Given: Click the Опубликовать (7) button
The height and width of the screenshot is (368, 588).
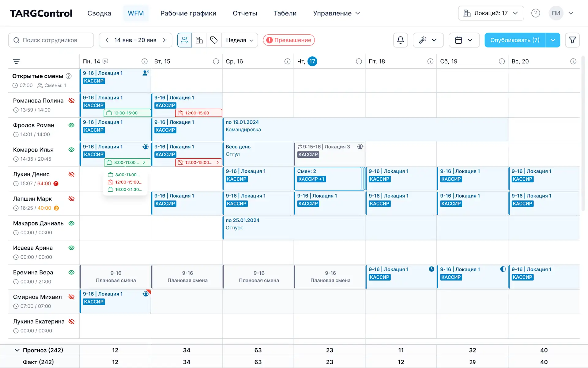Looking at the screenshot, I should [515, 40].
